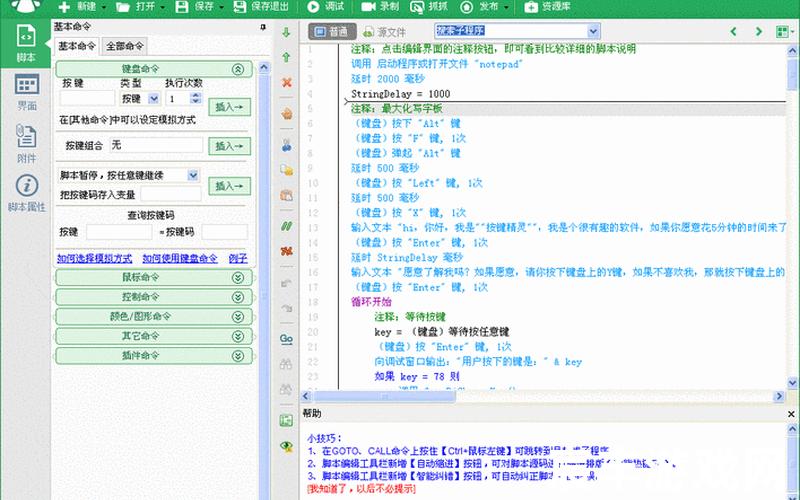Switch to 源文件 source view
The image size is (800, 500).
click(385, 32)
